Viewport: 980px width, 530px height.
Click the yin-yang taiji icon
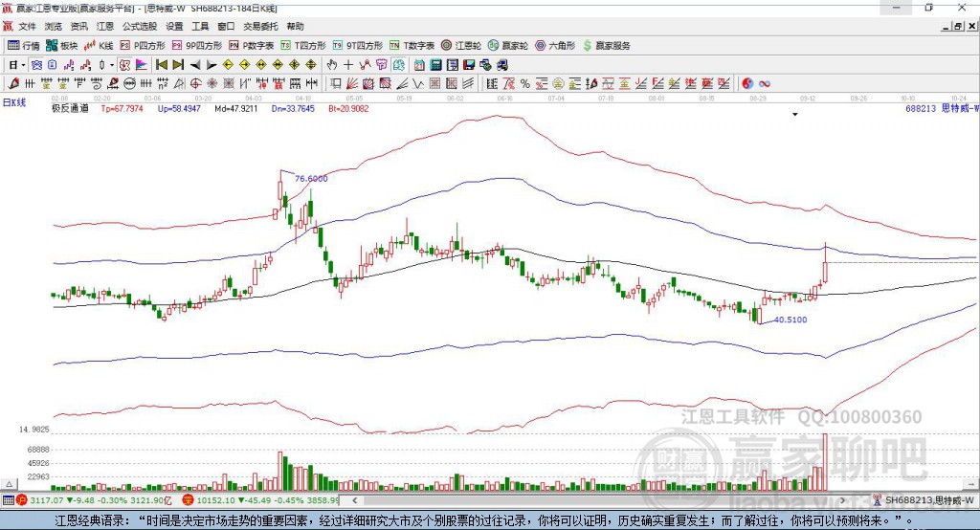[747, 83]
